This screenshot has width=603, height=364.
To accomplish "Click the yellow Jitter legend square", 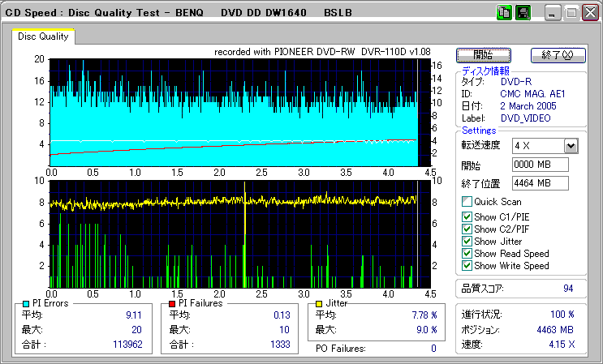I will (x=321, y=303).
